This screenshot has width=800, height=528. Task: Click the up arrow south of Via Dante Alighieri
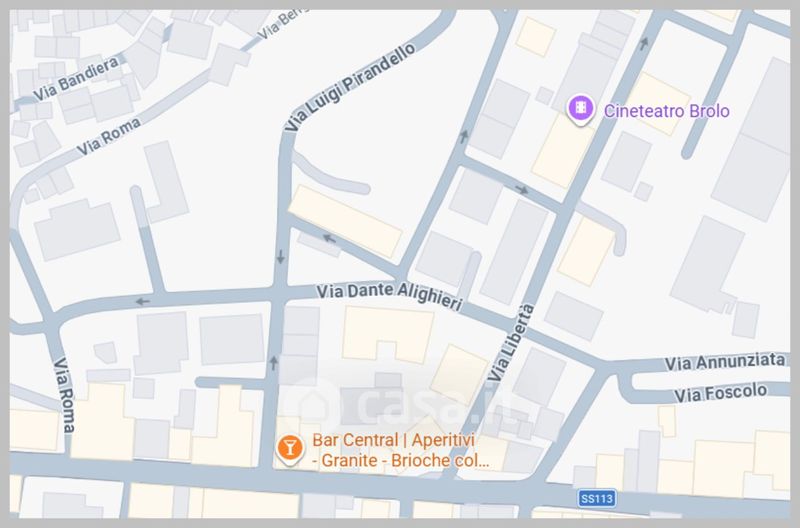pyautogui.click(x=274, y=363)
